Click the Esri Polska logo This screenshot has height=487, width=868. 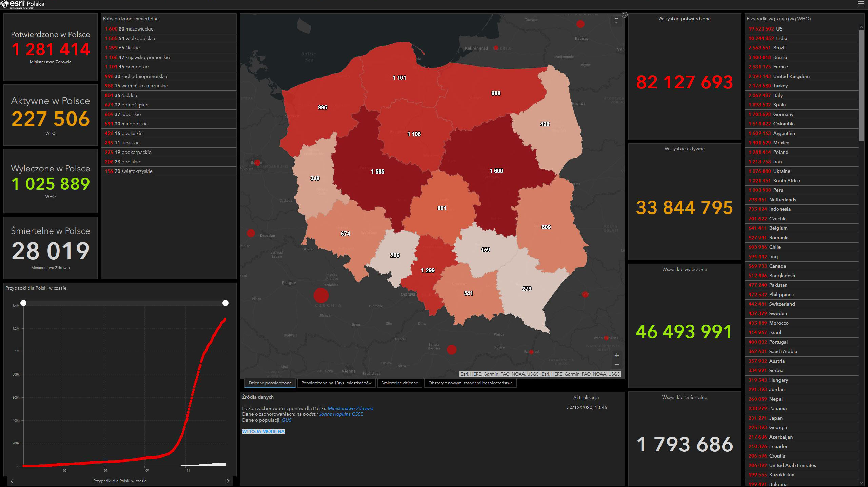pyautogui.click(x=22, y=4)
